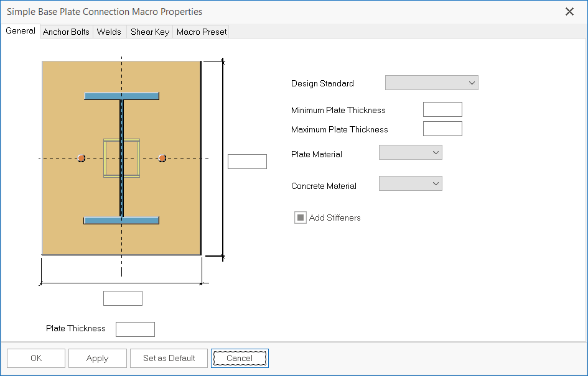This screenshot has height=376, width=588.
Task: Close the Macro Properties window
Action: tap(569, 11)
